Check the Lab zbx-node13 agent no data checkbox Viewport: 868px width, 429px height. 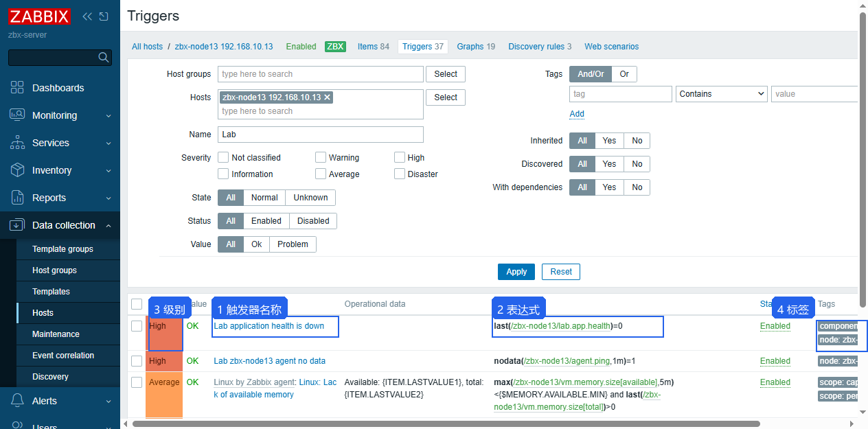[x=137, y=361]
